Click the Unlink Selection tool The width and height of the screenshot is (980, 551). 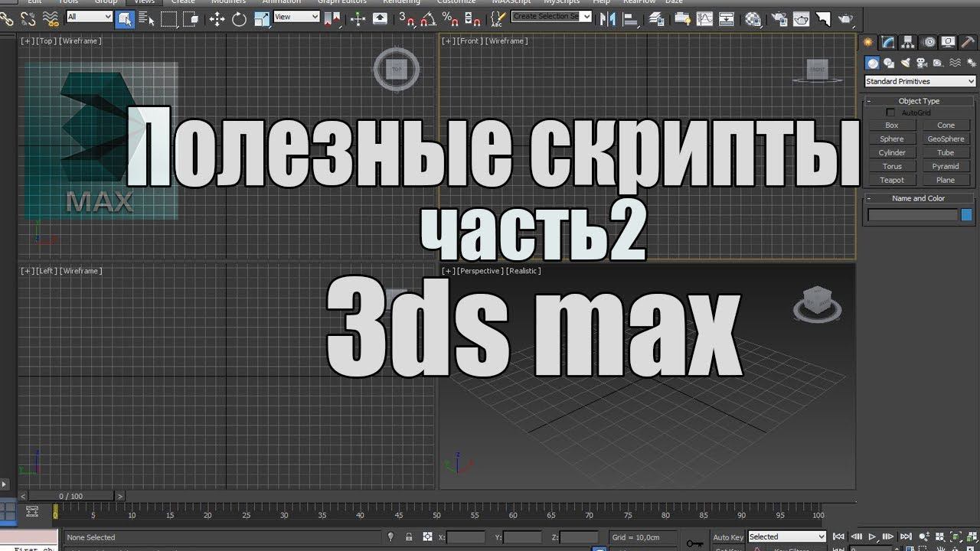click(28, 18)
